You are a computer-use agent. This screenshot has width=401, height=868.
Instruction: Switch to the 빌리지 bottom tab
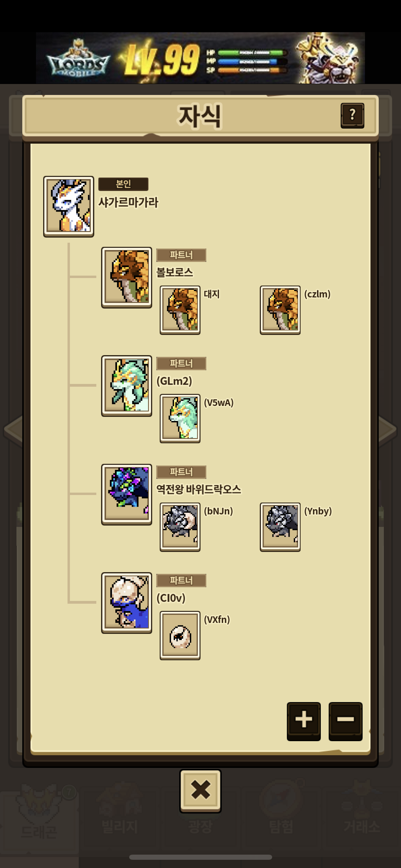point(120,812)
